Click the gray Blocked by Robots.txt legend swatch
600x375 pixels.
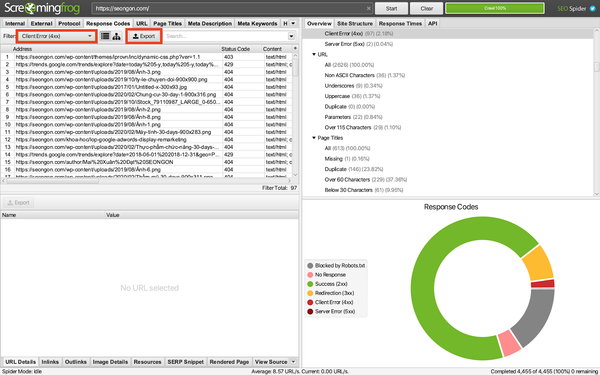tap(310, 266)
